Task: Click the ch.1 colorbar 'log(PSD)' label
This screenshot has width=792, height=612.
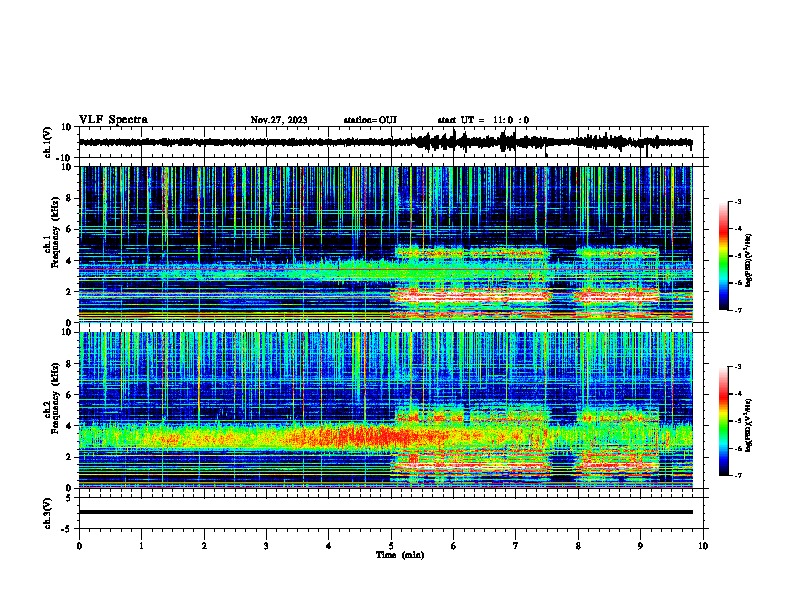Action: pos(749,260)
